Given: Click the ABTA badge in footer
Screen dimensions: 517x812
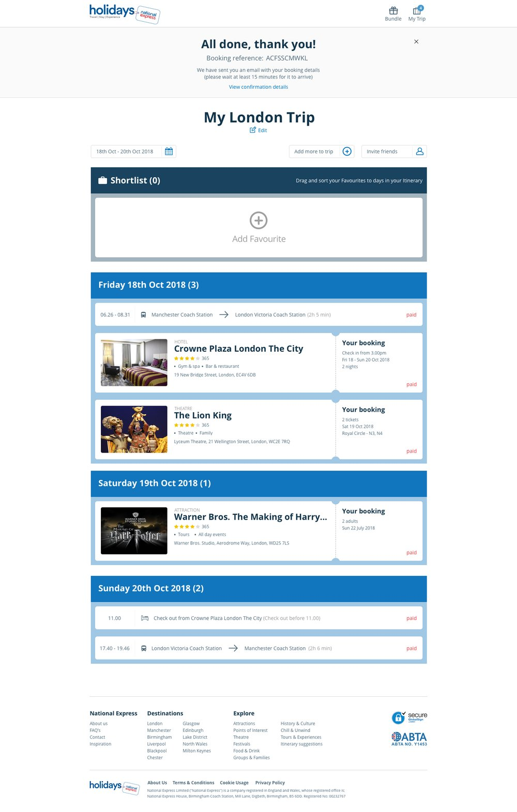Looking at the screenshot, I should pyautogui.click(x=409, y=739).
